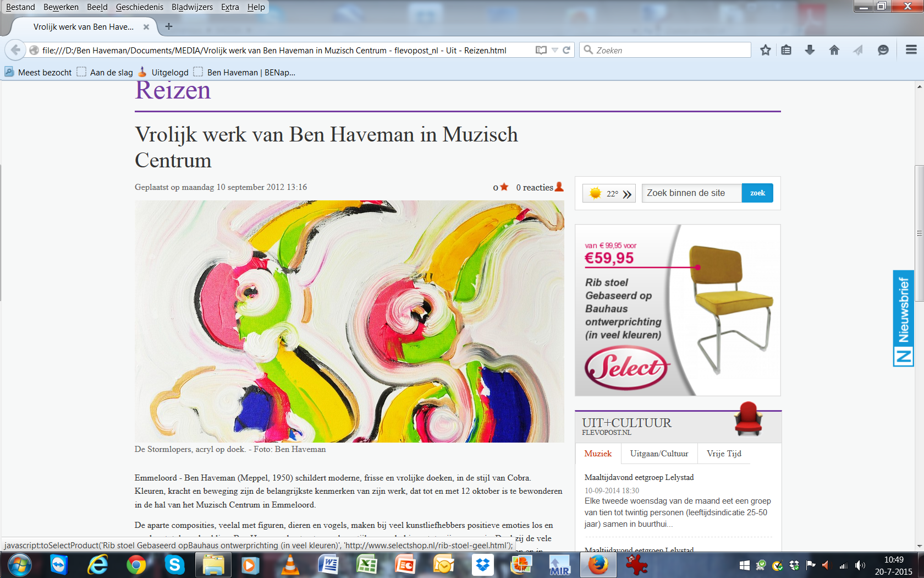
Task: Open Skype from taskbar
Action: [x=174, y=565]
